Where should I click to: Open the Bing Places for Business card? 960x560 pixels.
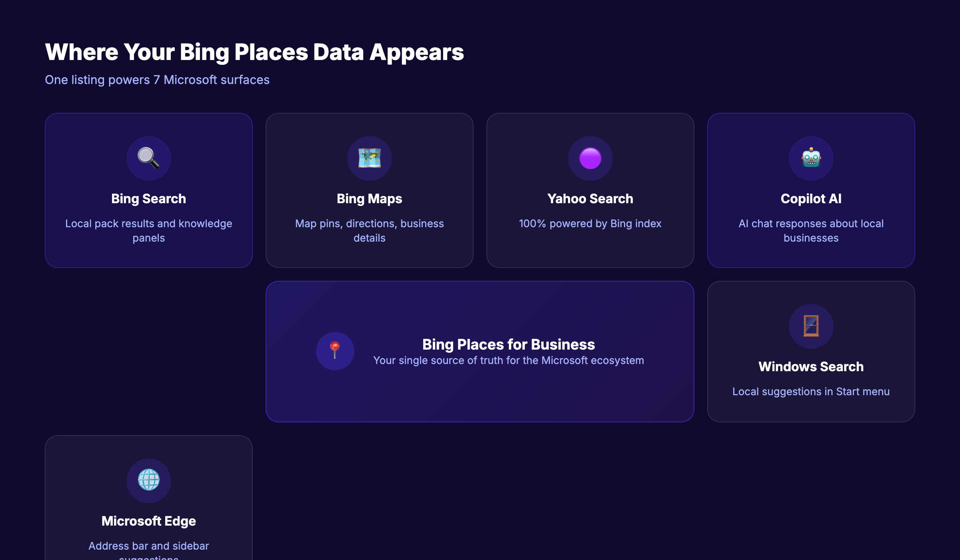pos(480,351)
